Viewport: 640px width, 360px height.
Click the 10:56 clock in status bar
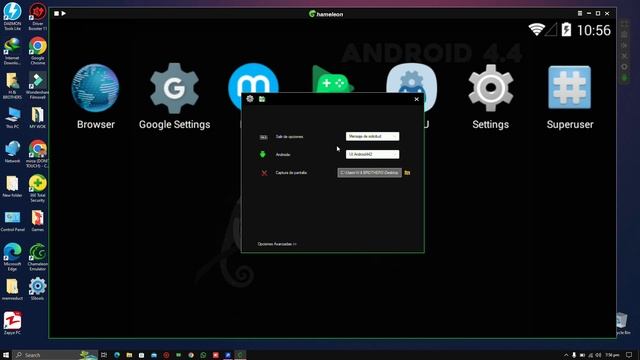pos(594,30)
